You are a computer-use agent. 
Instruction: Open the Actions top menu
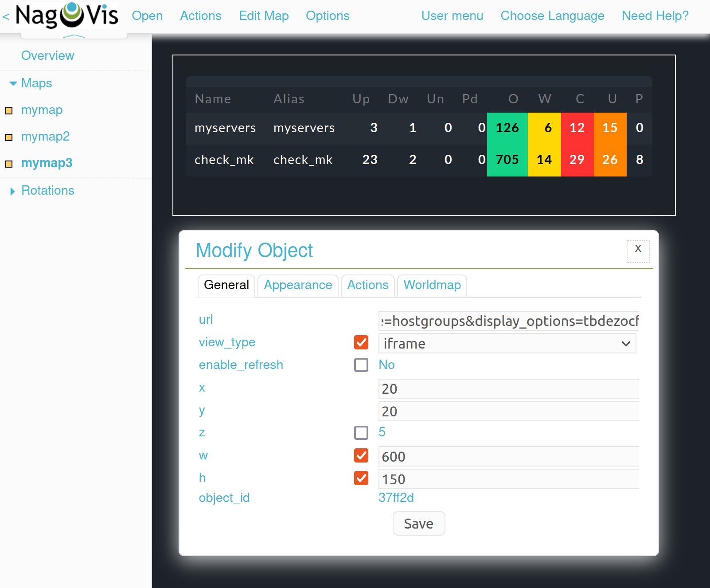tap(201, 16)
